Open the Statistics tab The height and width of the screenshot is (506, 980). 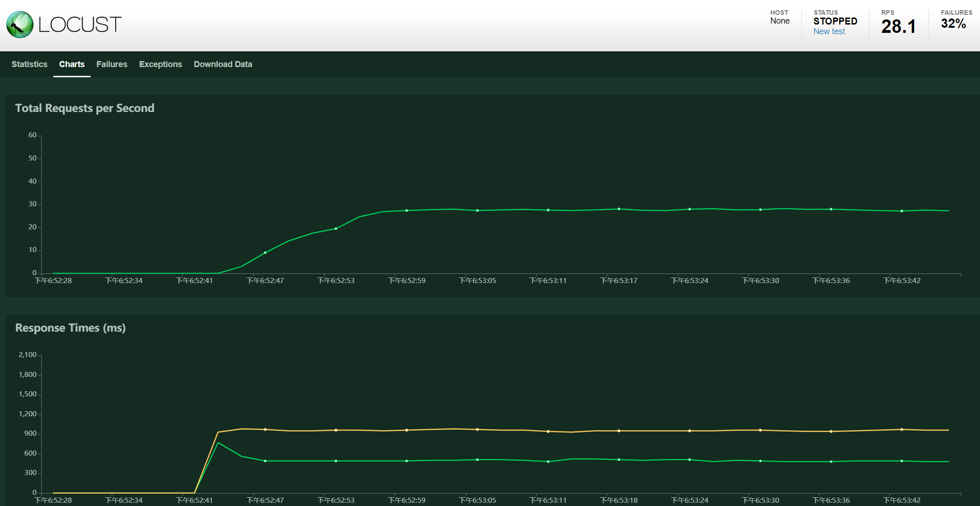pos(29,64)
